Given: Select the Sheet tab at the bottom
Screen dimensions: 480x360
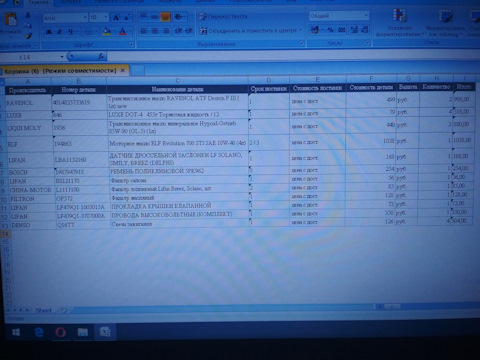Looking at the screenshot, I should [x=44, y=310].
